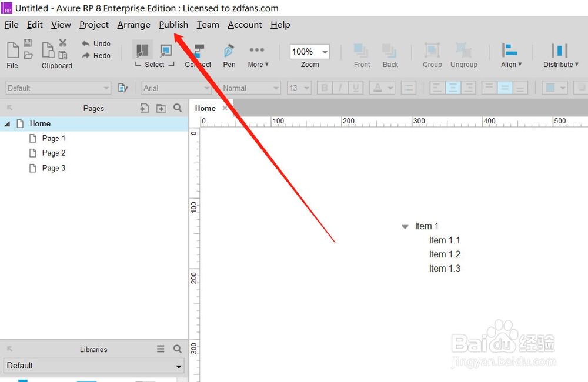Viewport: 588px width, 382px height.
Task: Open the View menu
Action: [x=61, y=25]
